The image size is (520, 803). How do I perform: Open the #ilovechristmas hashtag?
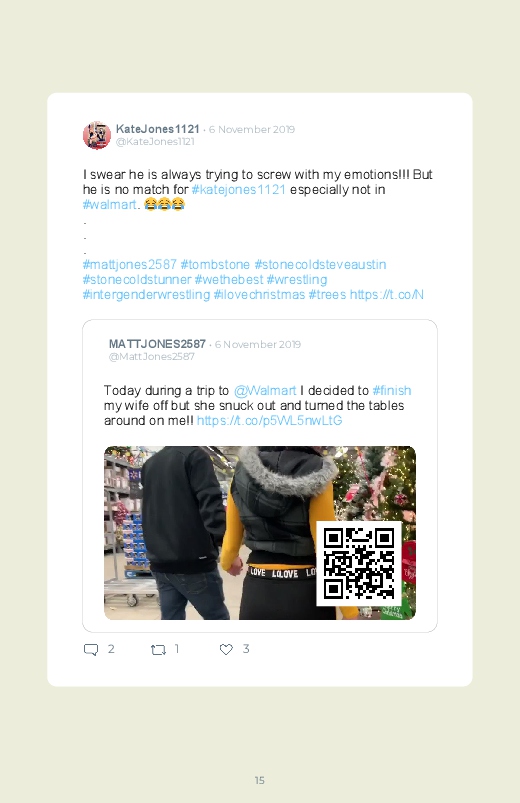(259, 295)
